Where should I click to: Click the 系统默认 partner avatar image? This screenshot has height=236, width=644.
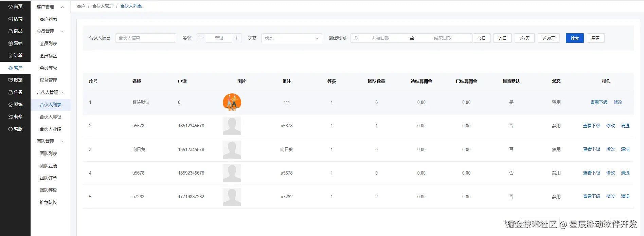click(x=232, y=102)
